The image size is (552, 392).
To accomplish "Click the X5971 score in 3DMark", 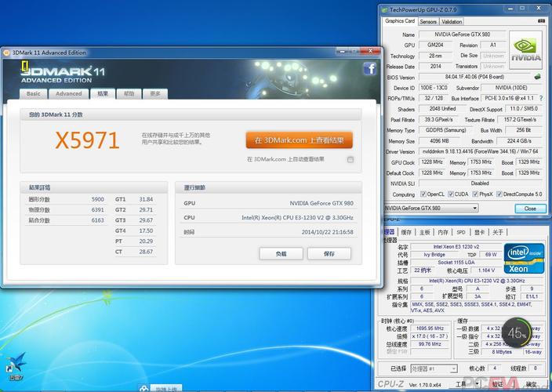I will pyautogui.click(x=87, y=140).
